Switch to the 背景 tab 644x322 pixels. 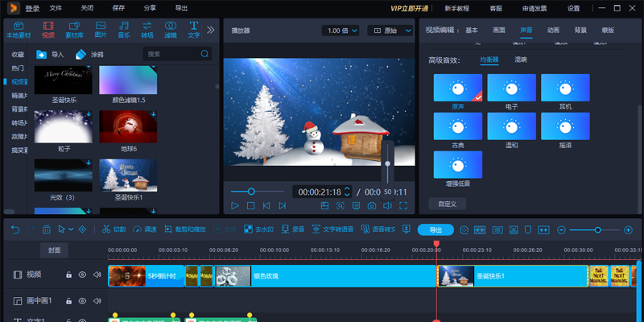coord(580,30)
